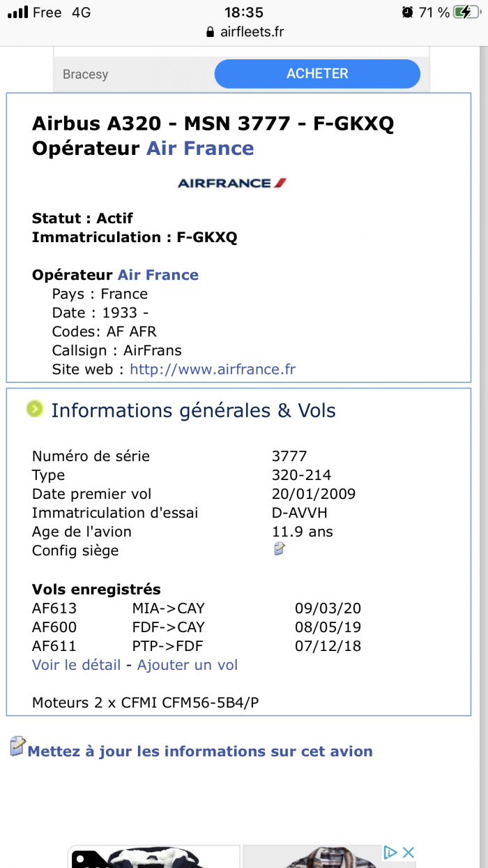Click the ACHETER button
Viewport: 488px width, 868px height.
coord(317,74)
